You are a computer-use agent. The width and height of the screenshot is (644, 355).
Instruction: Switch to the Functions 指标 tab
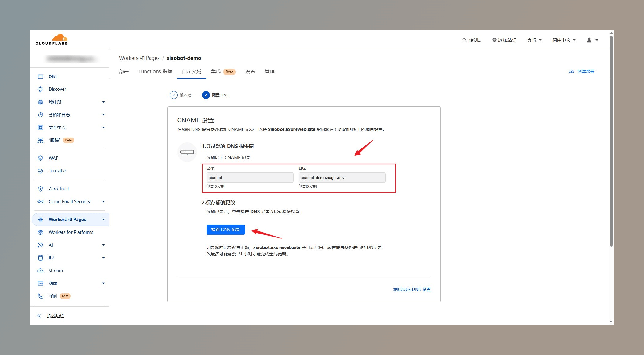click(x=155, y=72)
